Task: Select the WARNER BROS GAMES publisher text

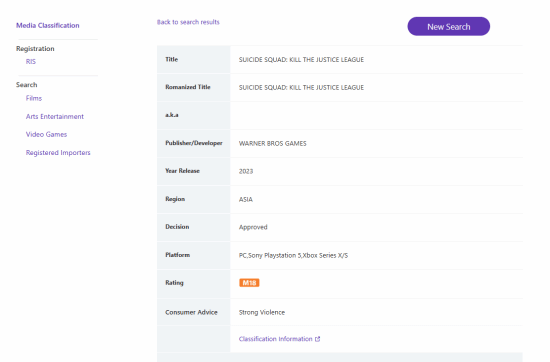Action: [273, 143]
